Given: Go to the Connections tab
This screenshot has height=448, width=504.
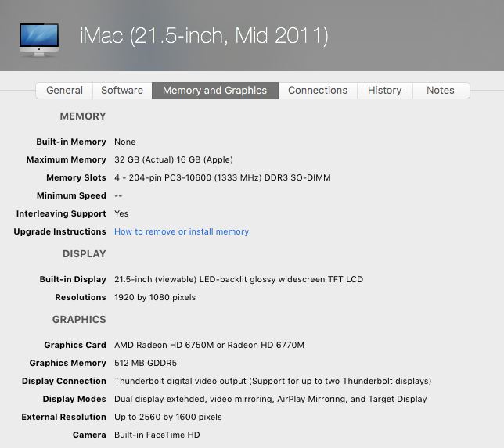Looking at the screenshot, I should point(318,90).
